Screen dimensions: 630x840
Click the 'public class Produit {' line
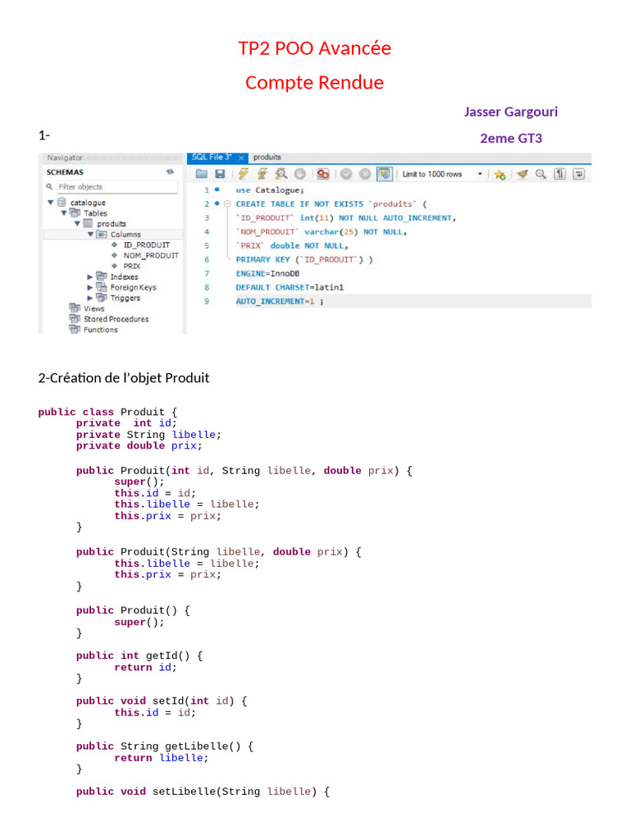coord(107,412)
